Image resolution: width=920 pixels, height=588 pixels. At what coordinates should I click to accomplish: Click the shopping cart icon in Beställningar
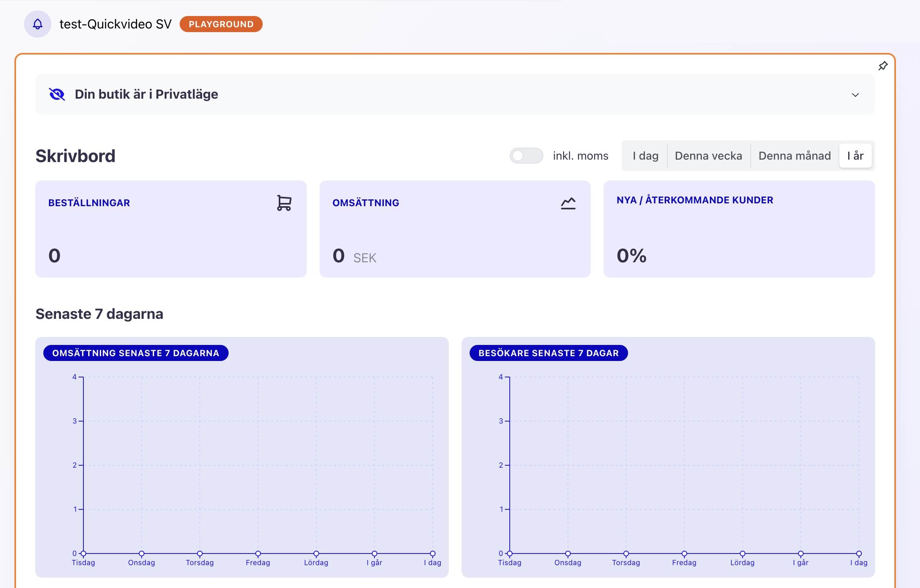[284, 203]
